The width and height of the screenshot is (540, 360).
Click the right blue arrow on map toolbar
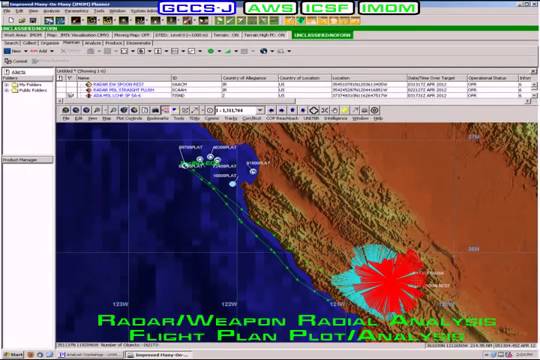[282, 110]
